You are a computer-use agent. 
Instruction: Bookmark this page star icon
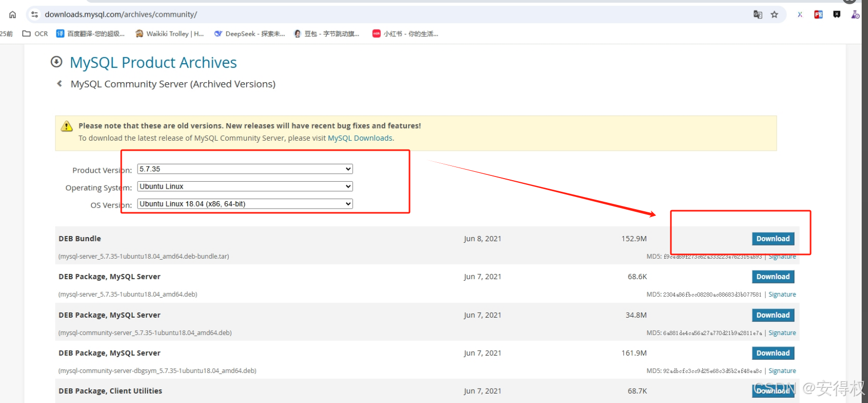coord(774,15)
